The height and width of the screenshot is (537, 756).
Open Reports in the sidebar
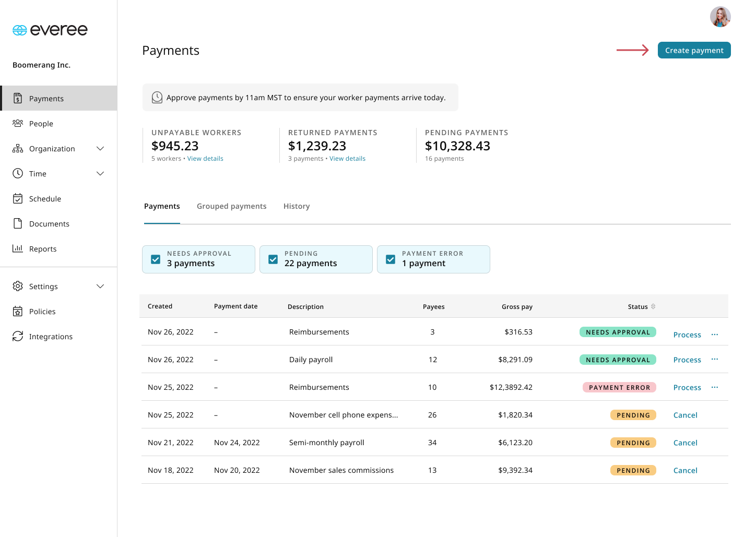(58, 248)
